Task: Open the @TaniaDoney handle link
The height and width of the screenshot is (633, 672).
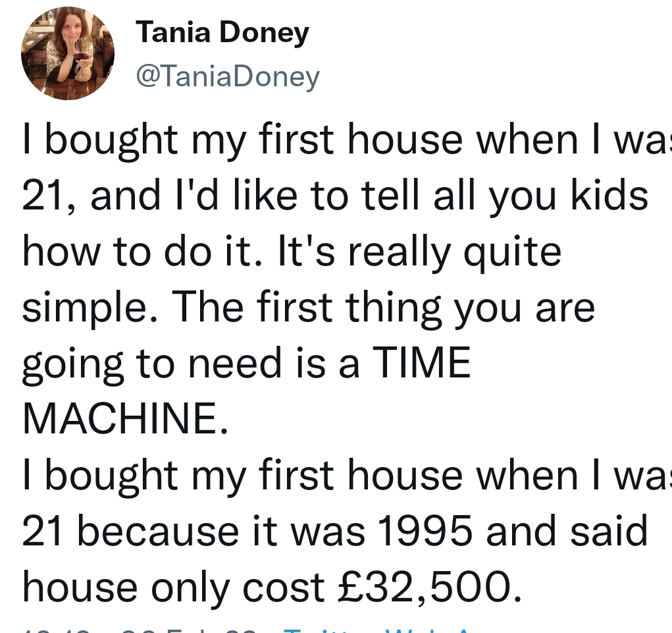Action: [x=228, y=77]
